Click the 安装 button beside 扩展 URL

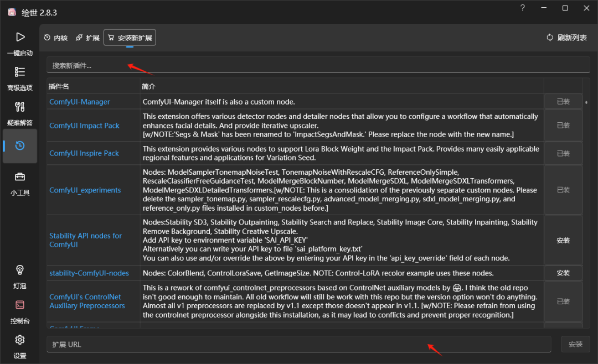(575, 344)
